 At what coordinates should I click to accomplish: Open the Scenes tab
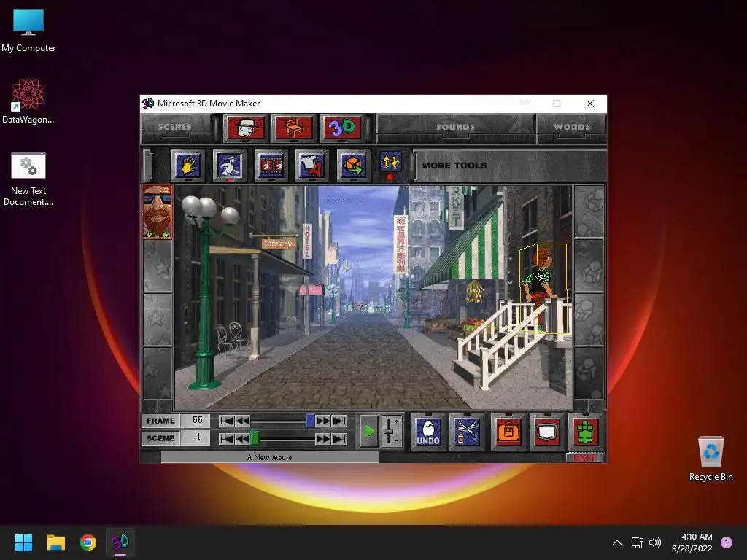(x=175, y=127)
